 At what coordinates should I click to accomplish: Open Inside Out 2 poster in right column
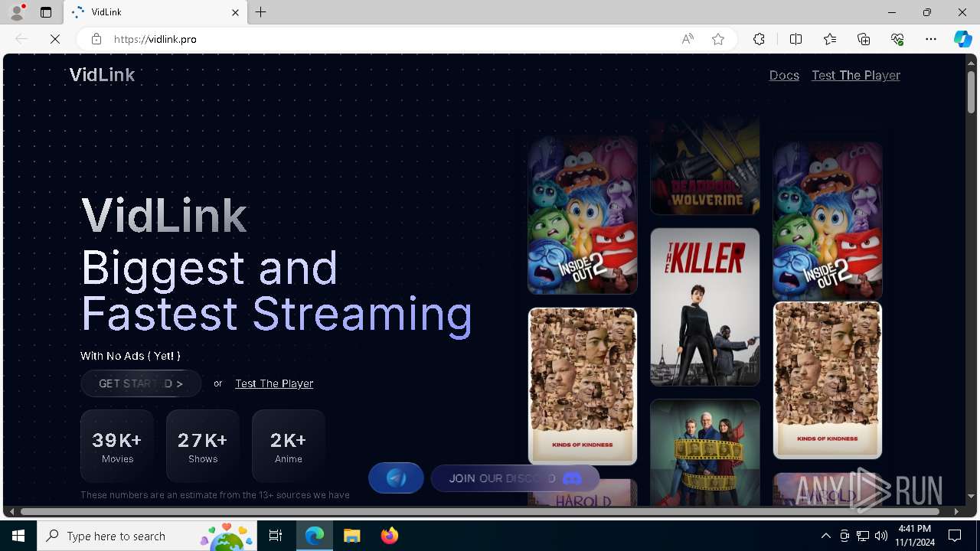[x=828, y=220]
